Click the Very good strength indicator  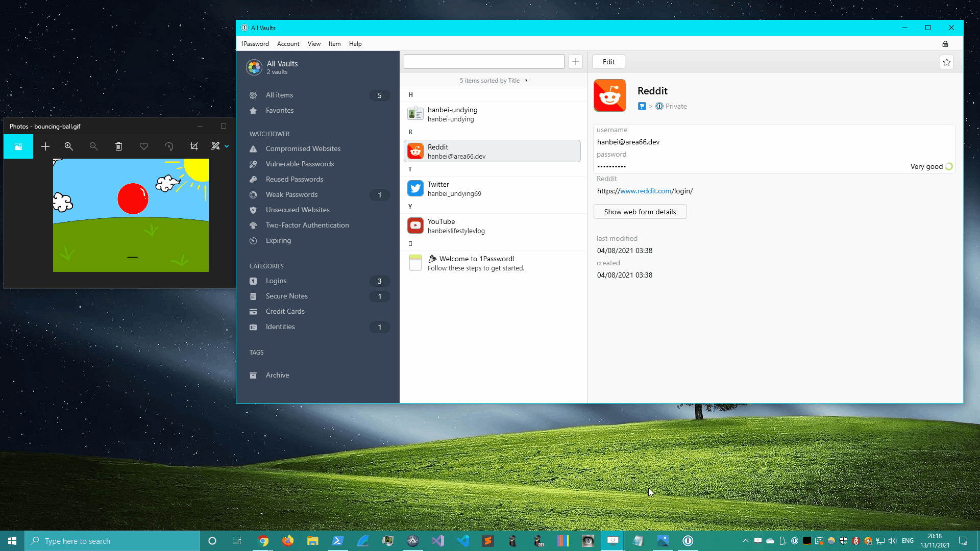932,167
